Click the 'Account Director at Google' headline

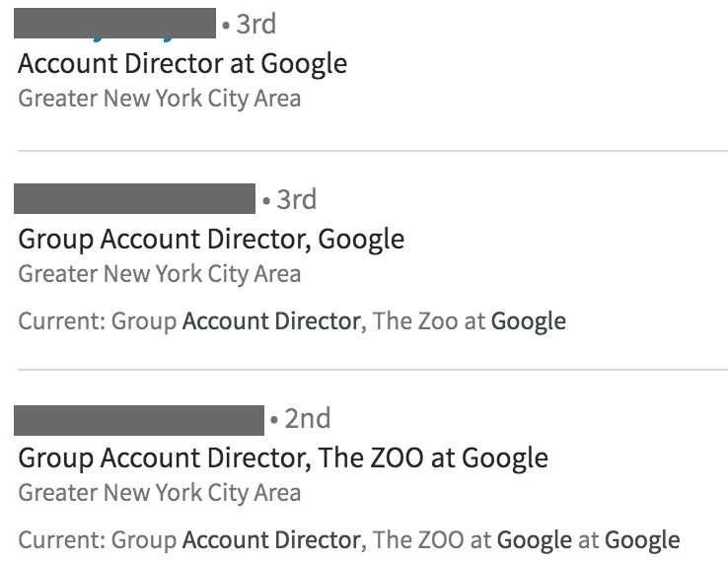pyautogui.click(x=182, y=63)
